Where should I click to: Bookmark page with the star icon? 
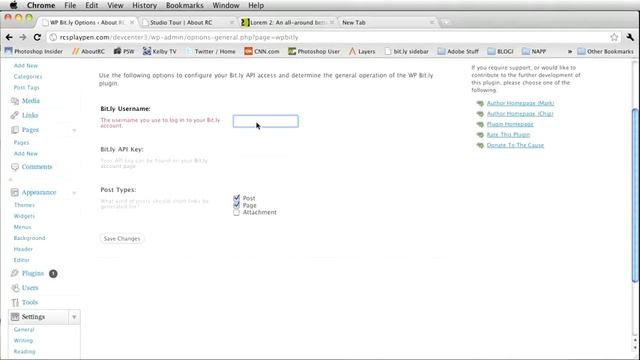(x=614, y=37)
